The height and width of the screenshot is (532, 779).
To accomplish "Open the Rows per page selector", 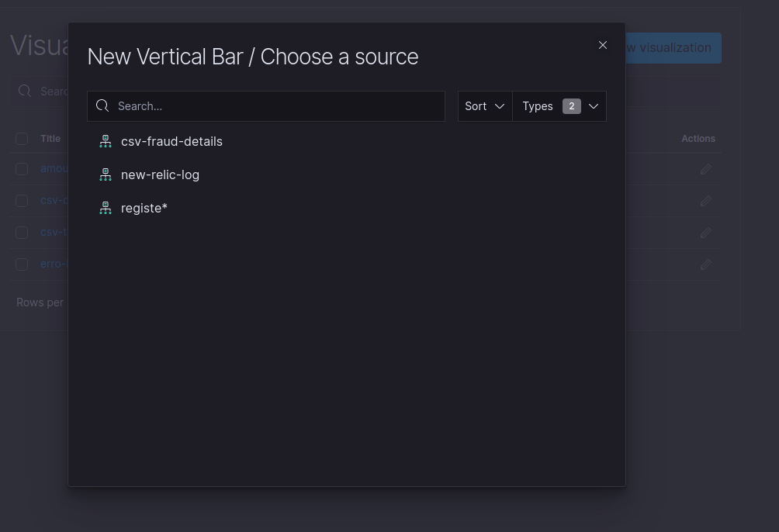I will 40,302.
